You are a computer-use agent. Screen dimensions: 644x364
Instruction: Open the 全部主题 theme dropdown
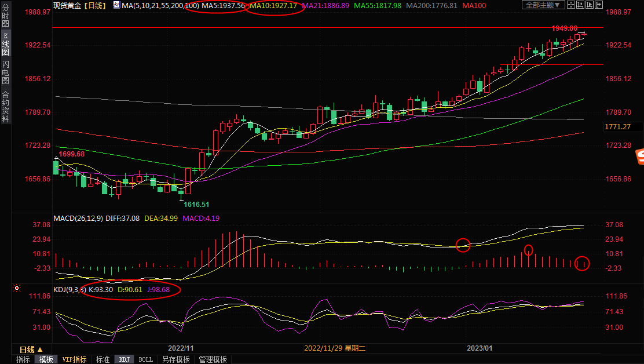click(x=543, y=5)
